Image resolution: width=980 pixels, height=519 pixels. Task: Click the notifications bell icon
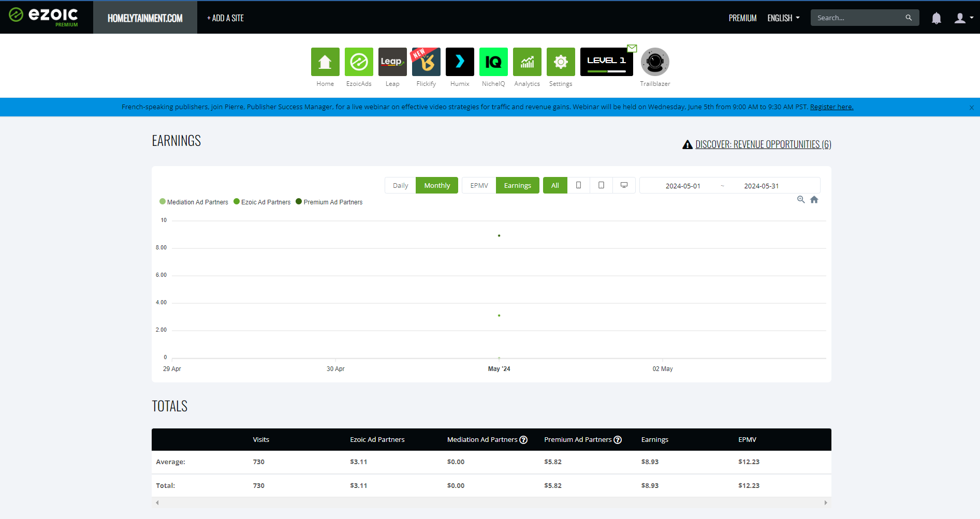point(936,18)
